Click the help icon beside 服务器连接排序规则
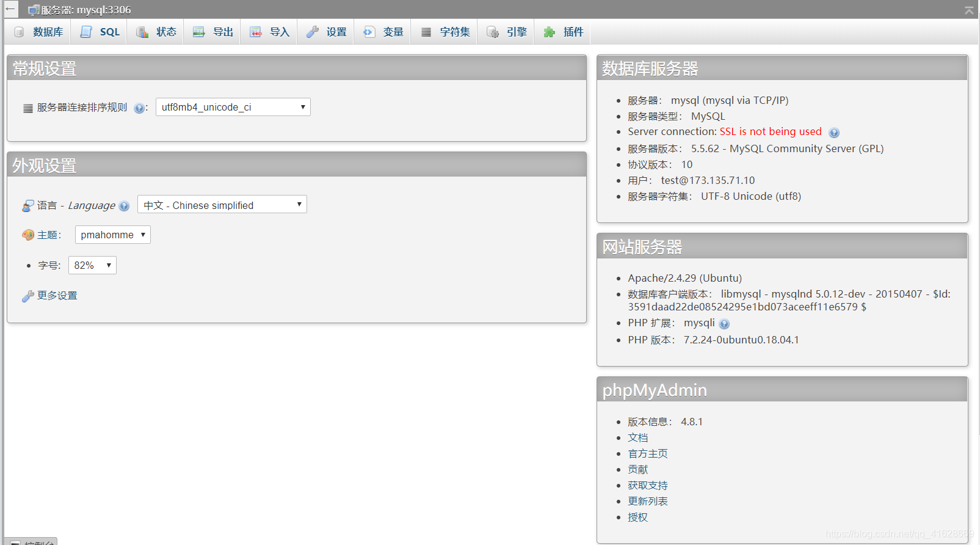The width and height of the screenshot is (980, 545). [139, 108]
